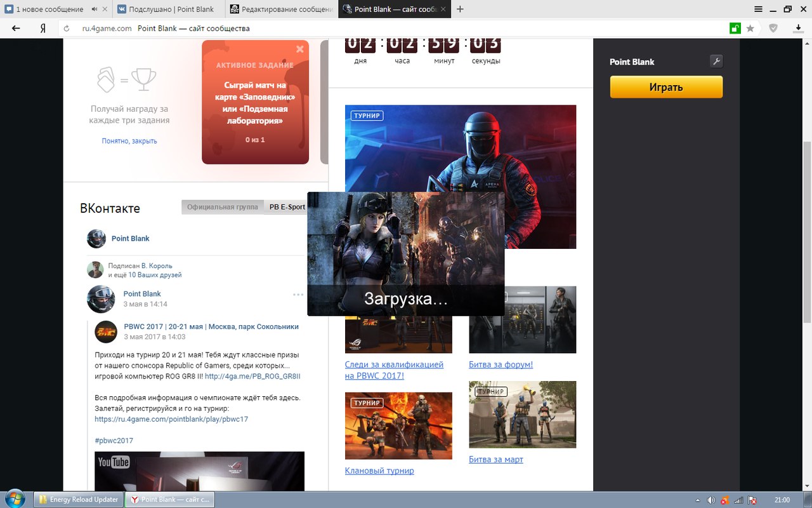
Task: Click 'Понятно, закрыть' link
Action: [129, 141]
